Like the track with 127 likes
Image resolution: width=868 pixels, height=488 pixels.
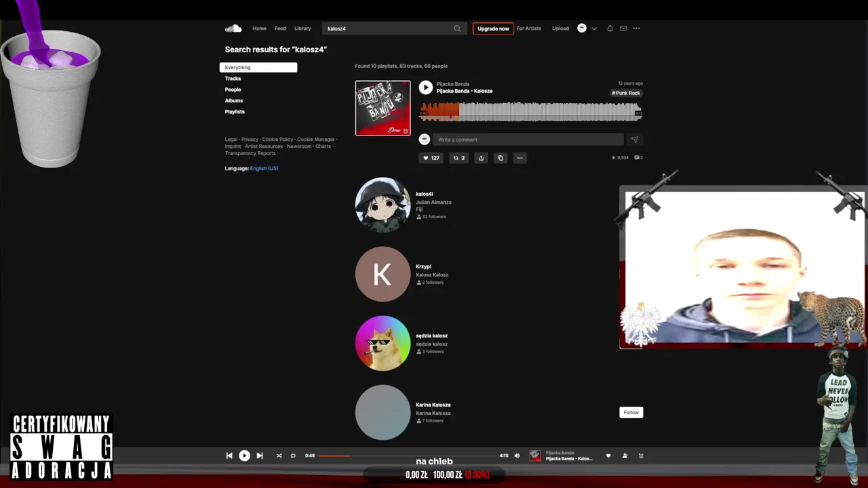click(431, 158)
